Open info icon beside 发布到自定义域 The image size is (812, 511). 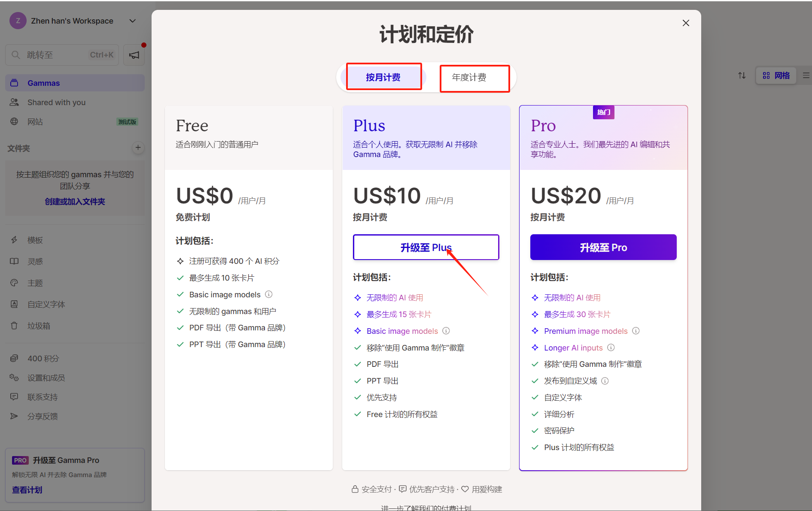pos(605,381)
